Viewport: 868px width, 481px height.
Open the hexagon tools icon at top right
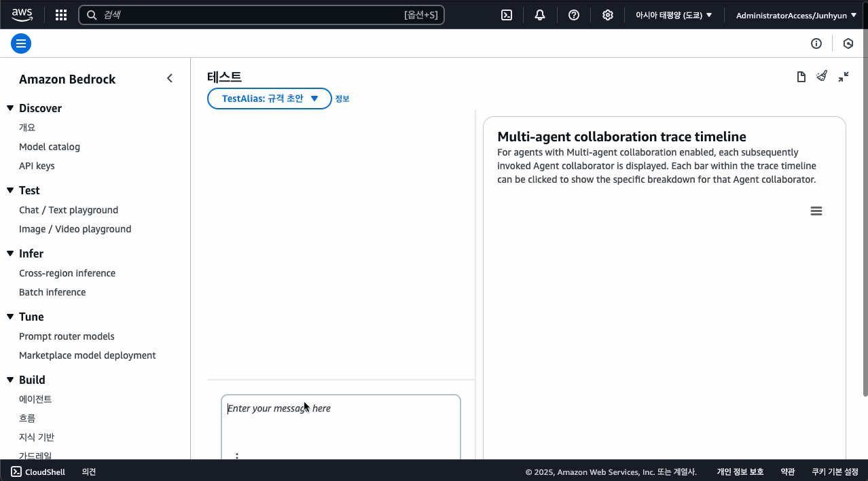click(848, 43)
